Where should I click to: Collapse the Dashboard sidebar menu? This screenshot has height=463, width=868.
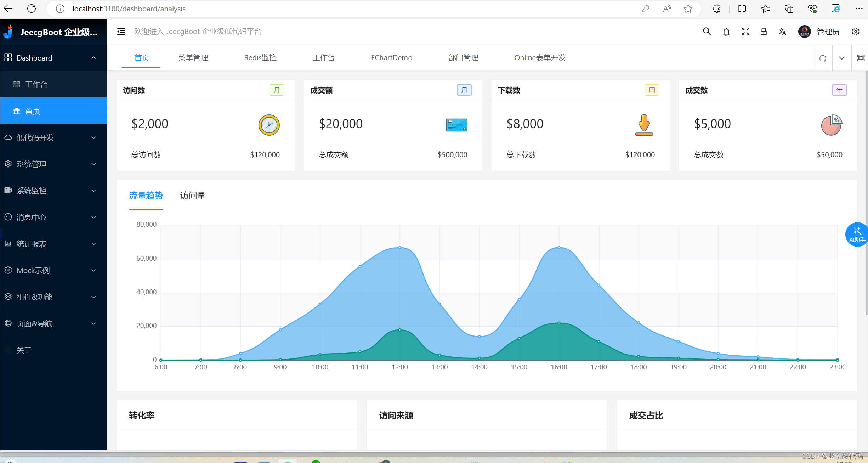click(x=53, y=58)
